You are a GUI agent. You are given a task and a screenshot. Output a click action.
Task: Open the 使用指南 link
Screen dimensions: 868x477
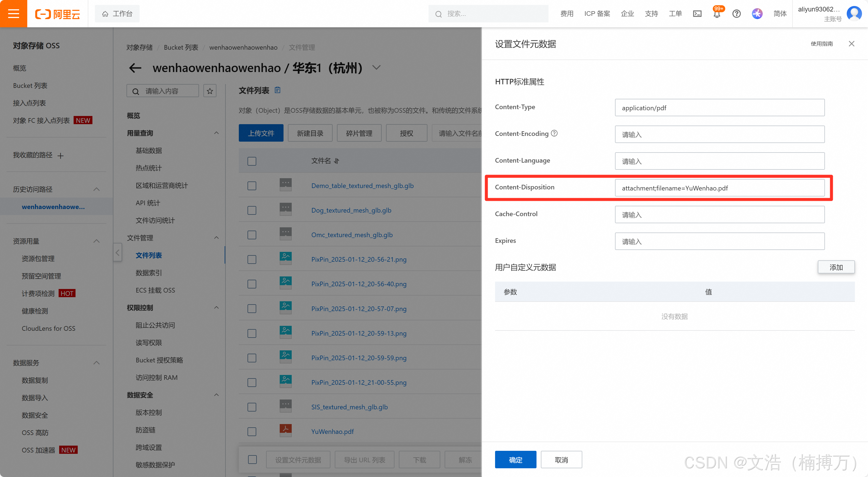click(821, 43)
